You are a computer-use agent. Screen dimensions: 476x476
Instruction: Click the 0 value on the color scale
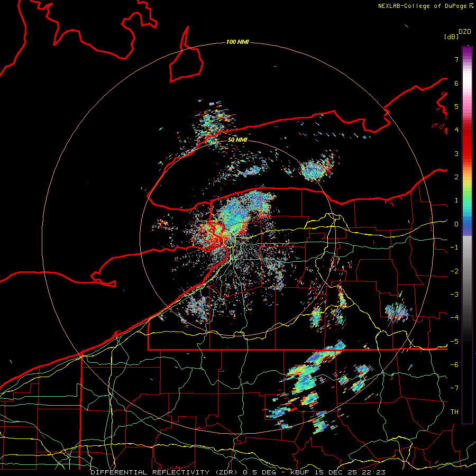click(x=456, y=224)
